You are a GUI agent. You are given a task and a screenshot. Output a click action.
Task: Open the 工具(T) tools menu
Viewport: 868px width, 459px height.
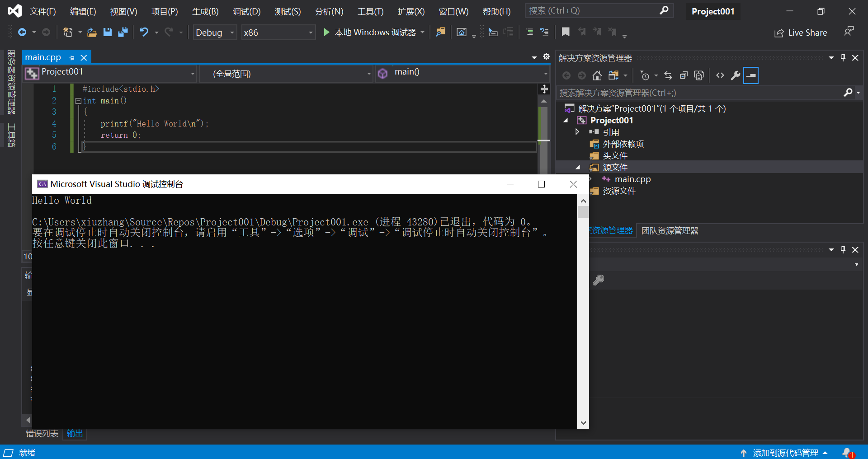(371, 11)
